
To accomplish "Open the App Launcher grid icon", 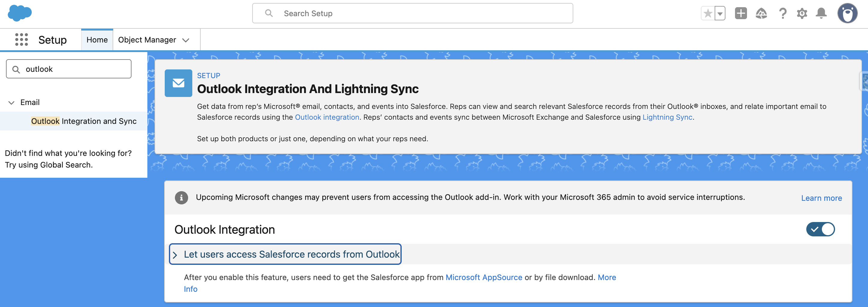I will (22, 40).
